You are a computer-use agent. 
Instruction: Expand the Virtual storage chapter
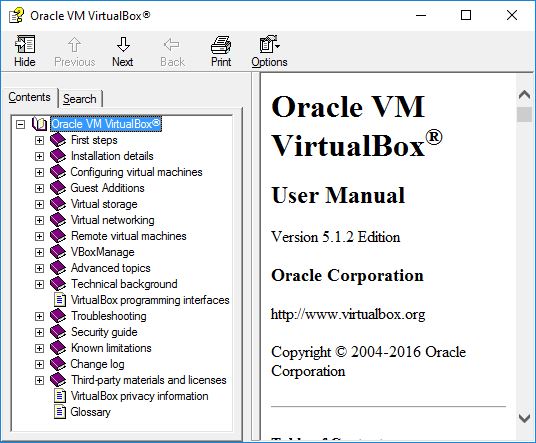pos(39,204)
